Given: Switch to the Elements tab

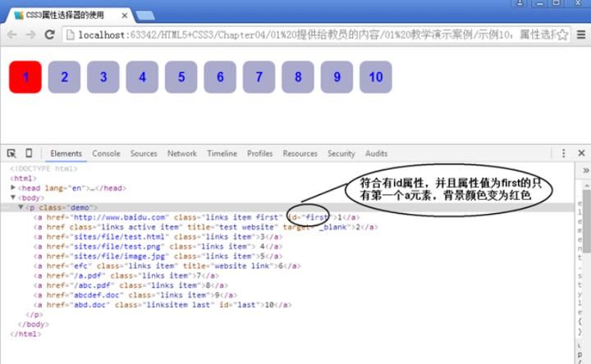Looking at the screenshot, I should pyautogui.click(x=66, y=153).
